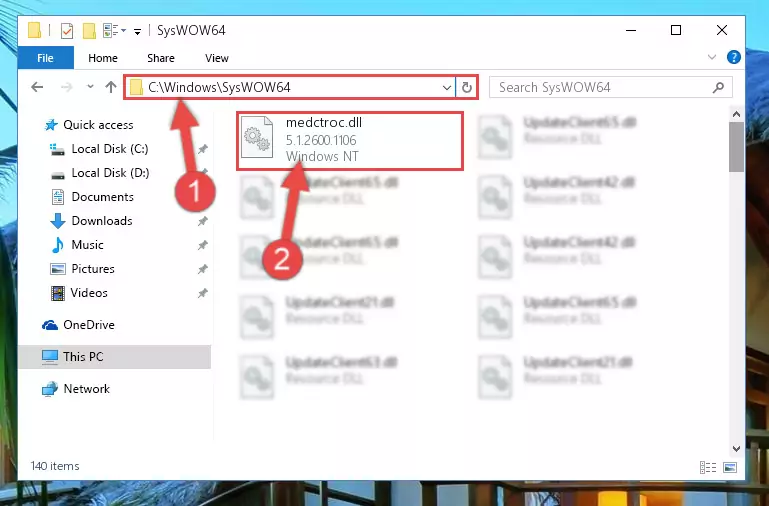Go up one folder level
The height and width of the screenshot is (506, 769).
[111, 87]
